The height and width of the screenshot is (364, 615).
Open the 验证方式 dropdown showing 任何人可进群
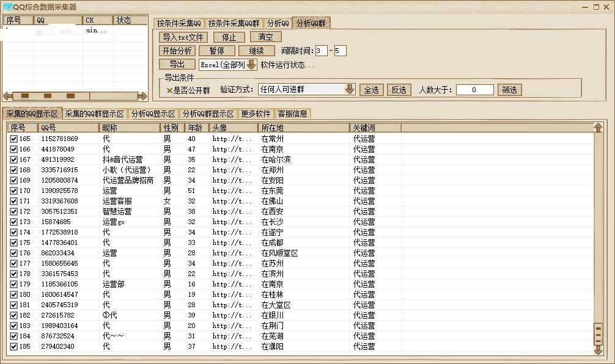tap(349, 89)
